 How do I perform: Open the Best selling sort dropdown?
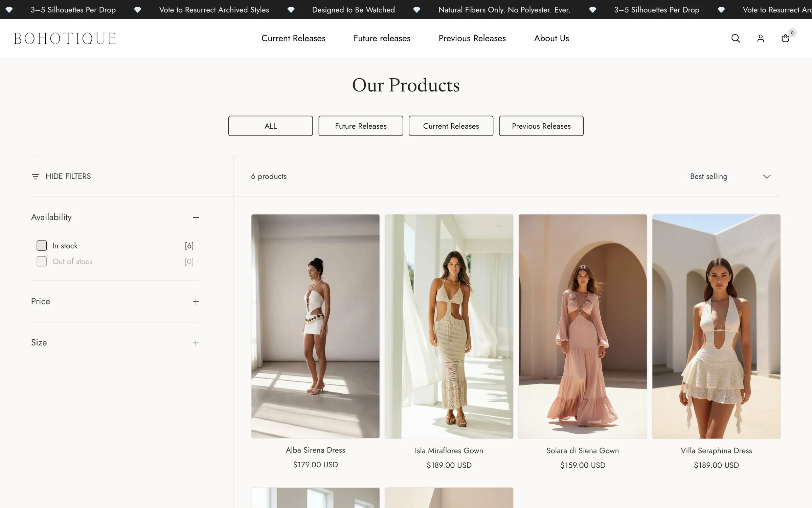[x=730, y=176]
